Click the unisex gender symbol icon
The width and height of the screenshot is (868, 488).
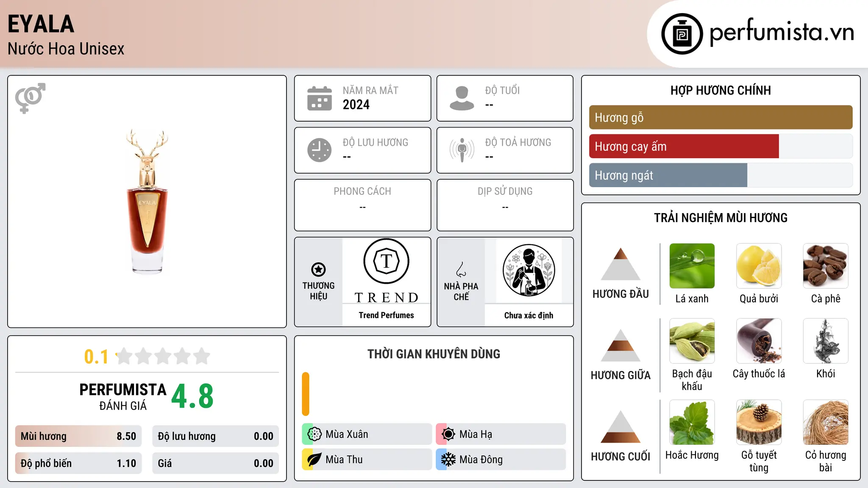click(x=30, y=98)
